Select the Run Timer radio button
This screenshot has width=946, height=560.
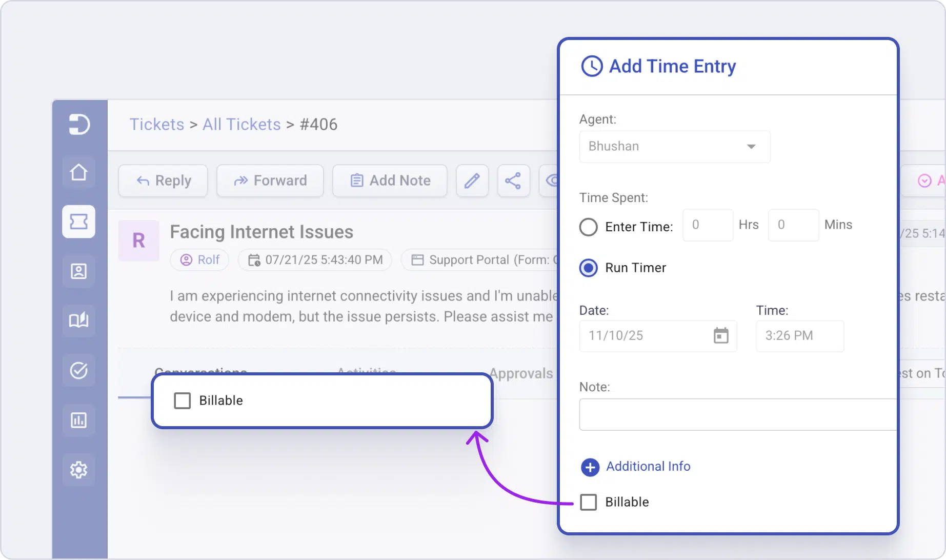589,268
